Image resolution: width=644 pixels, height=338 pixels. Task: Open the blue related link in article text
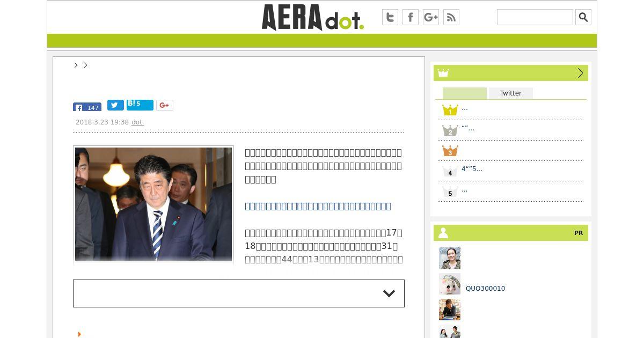[318, 206]
